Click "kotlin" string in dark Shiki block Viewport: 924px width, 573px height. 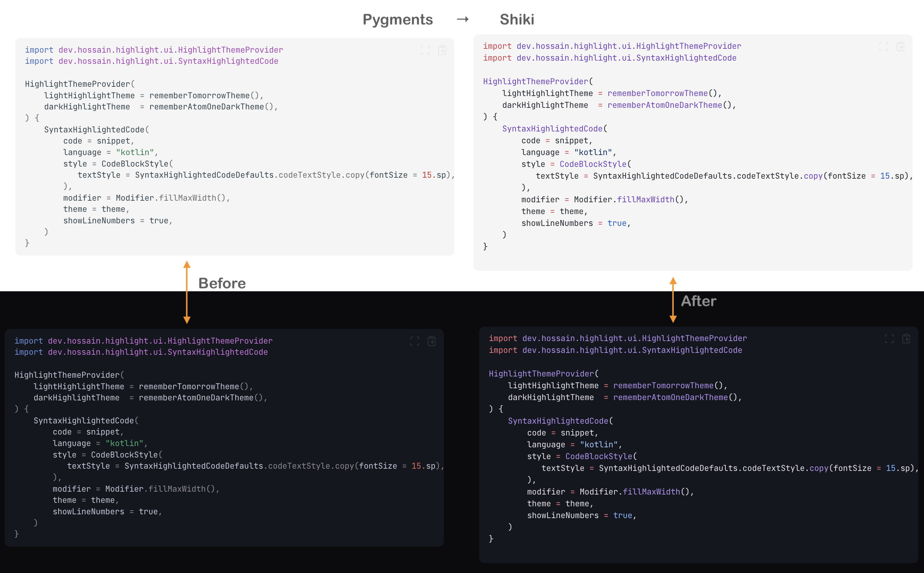pyautogui.click(x=599, y=444)
